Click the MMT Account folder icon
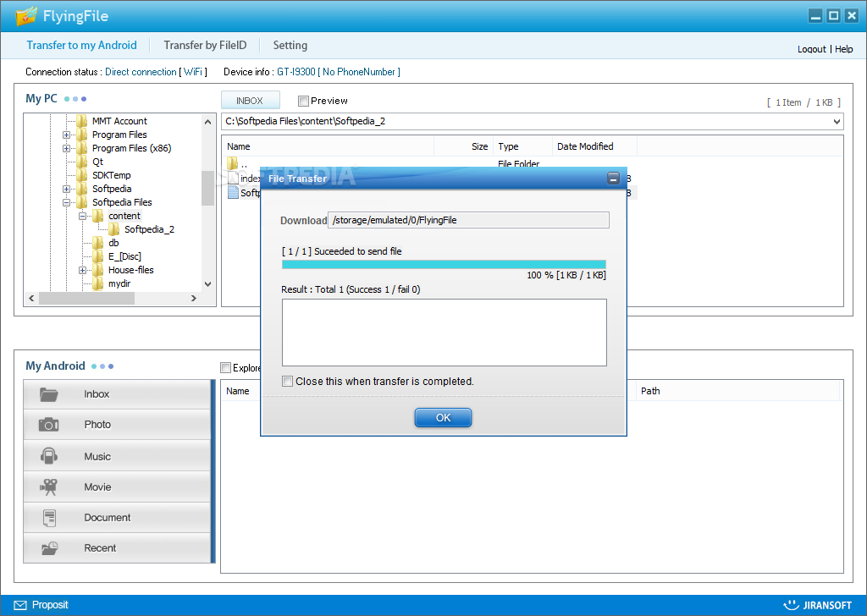The height and width of the screenshot is (616, 867). coord(82,120)
